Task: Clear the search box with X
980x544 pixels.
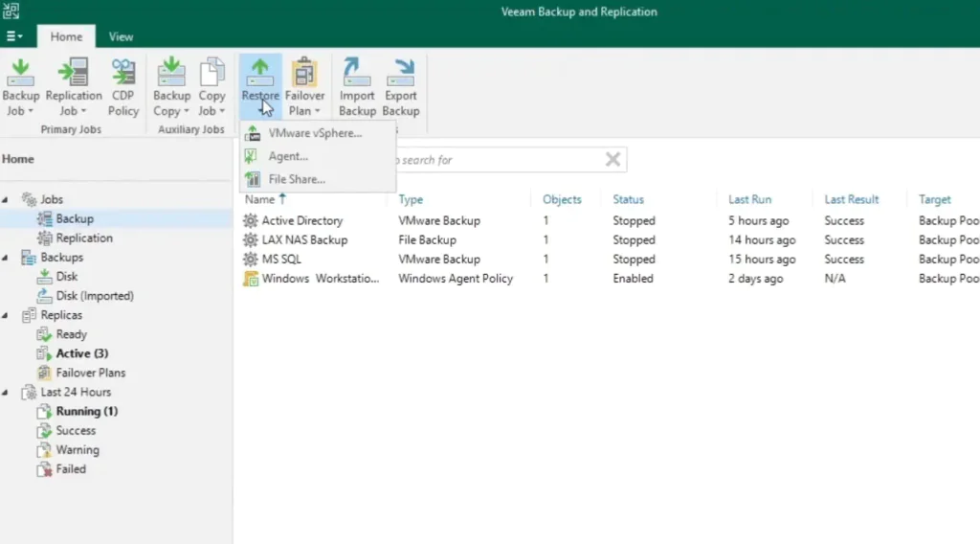Action: (x=612, y=159)
